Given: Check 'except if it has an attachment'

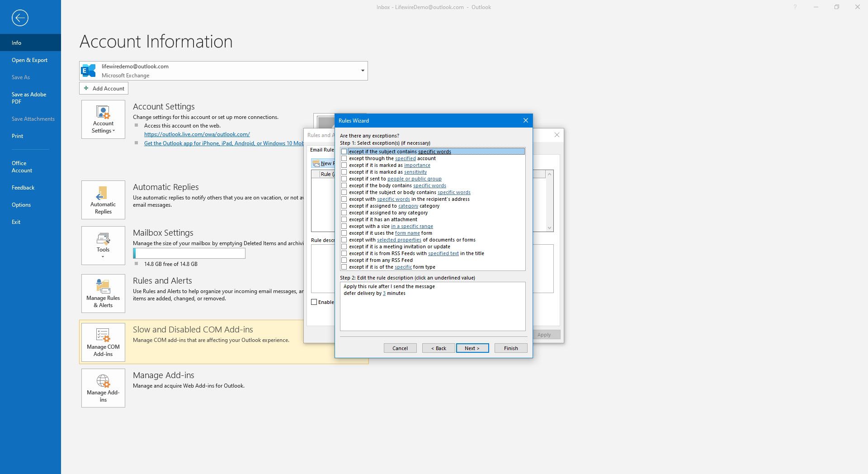Looking at the screenshot, I should click(344, 220).
